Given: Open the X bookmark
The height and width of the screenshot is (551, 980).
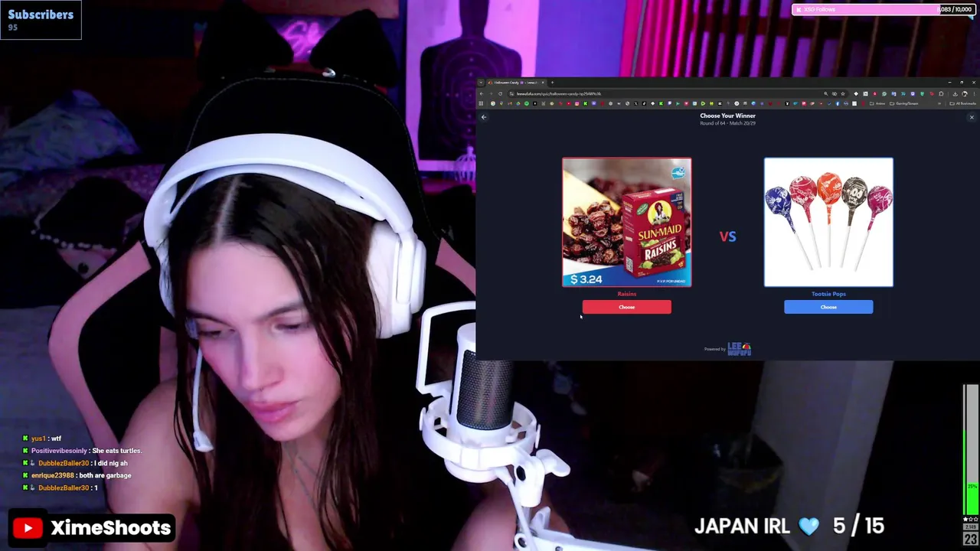Looking at the screenshot, I should point(635,103).
